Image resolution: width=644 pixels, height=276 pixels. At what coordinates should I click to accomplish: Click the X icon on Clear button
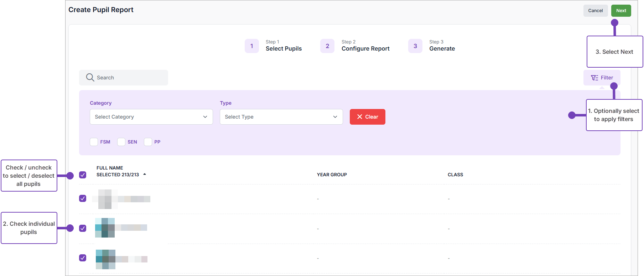(x=360, y=117)
